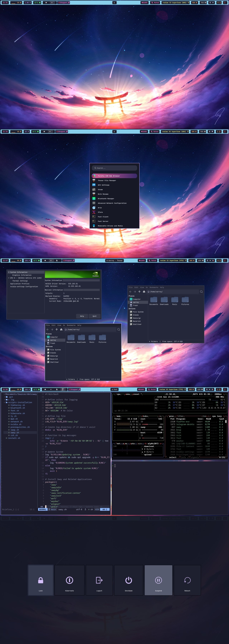Open Music folder in Thunar below NVIDIA window

pyautogui.click(x=92, y=339)
